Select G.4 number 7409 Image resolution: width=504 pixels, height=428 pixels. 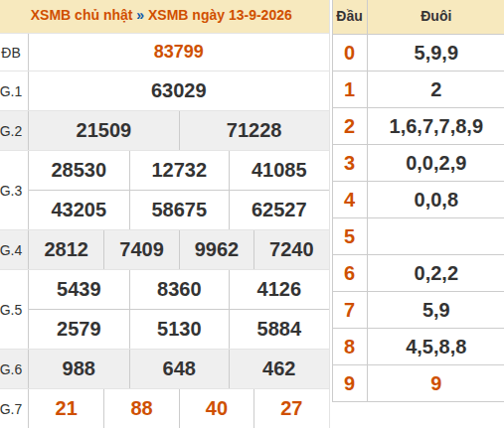pos(141,249)
